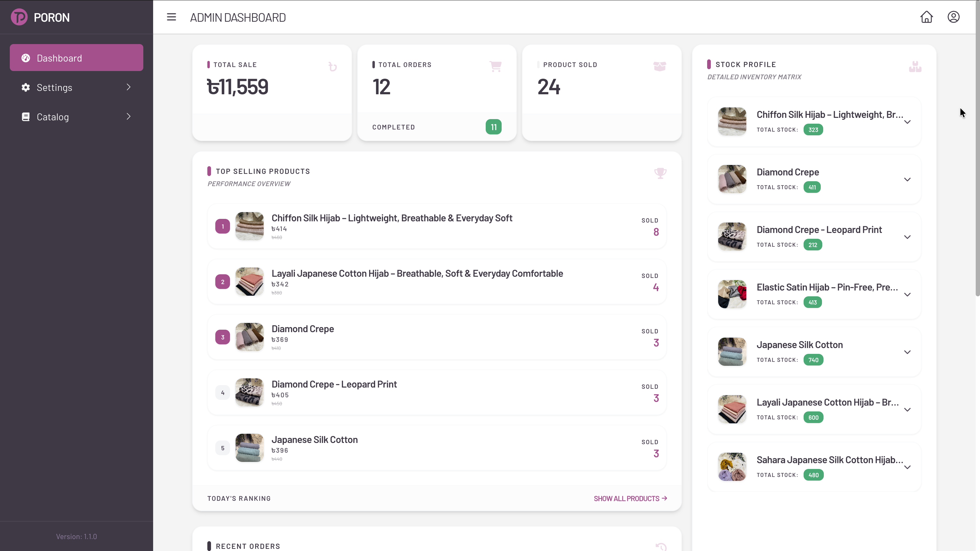The image size is (980, 551).
Task: Click Diamond Crepe price ৳369
Action: pyautogui.click(x=280, y=340)
